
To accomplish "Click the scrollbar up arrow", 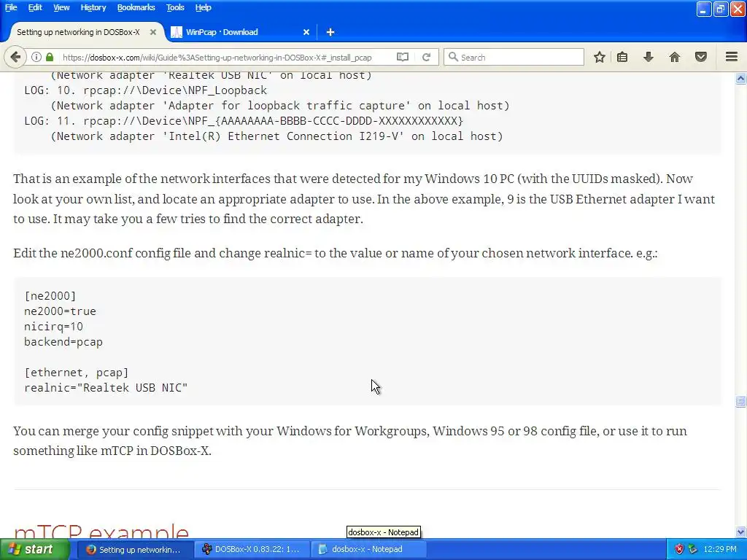I will (741, 78).
